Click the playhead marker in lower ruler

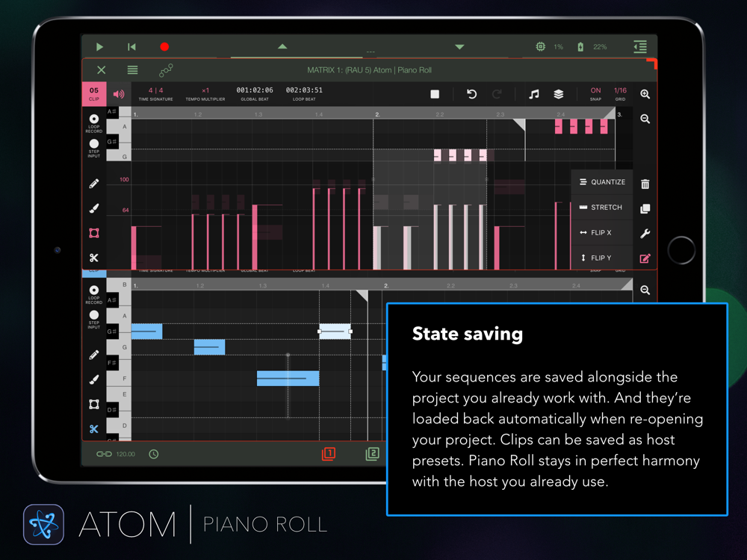[x=362, y=296]
